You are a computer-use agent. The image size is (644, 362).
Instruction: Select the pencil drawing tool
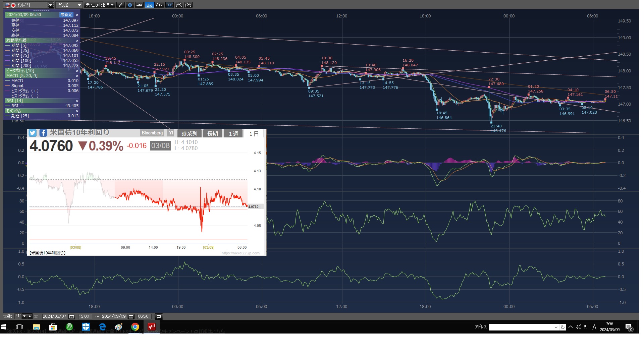(120, 5)
